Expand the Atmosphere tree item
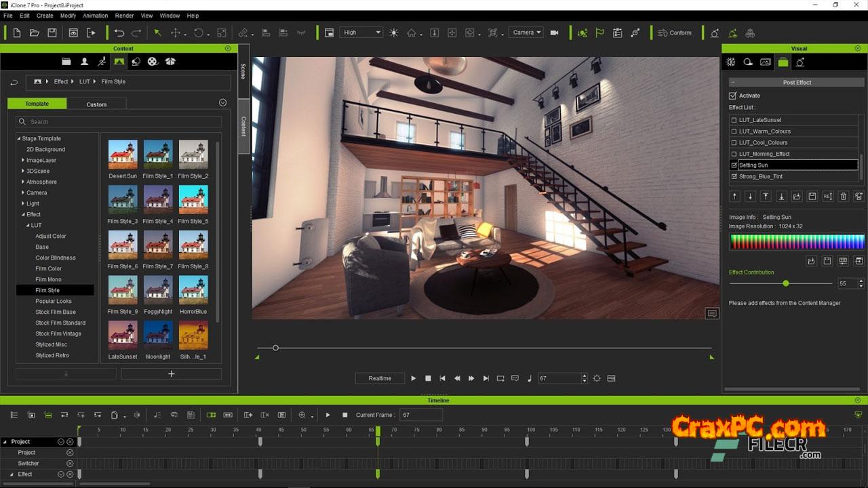The image size is (868, 488). [x=24, y=182]
